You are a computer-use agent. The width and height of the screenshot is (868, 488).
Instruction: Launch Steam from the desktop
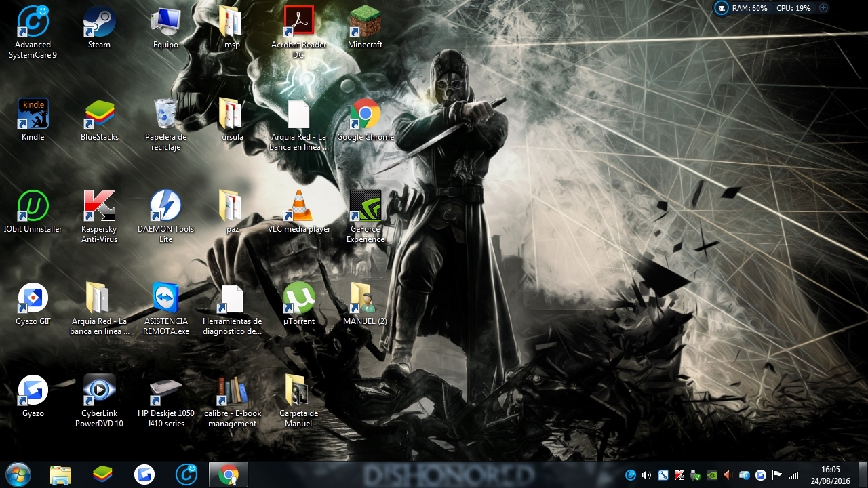click(99, 28)
